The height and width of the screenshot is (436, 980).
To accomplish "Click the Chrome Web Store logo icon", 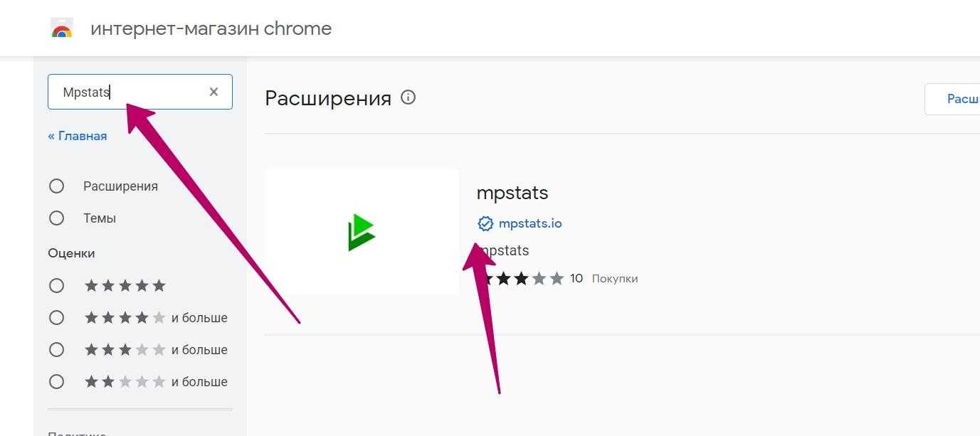I will click(62, 29).
